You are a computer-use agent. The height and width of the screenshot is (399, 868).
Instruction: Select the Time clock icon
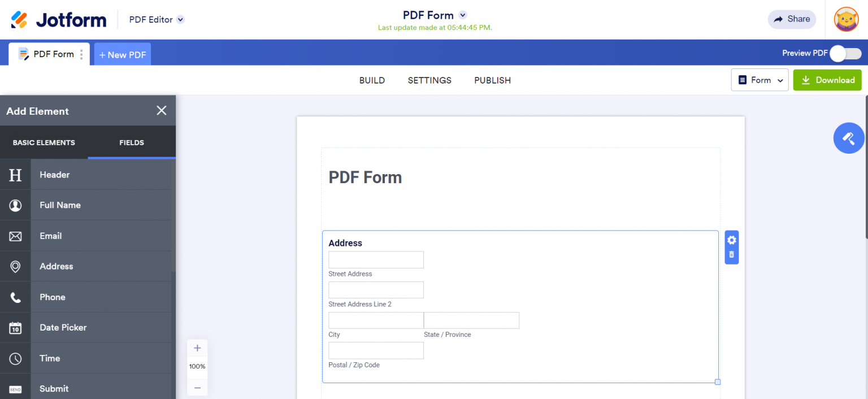point(15,358)
